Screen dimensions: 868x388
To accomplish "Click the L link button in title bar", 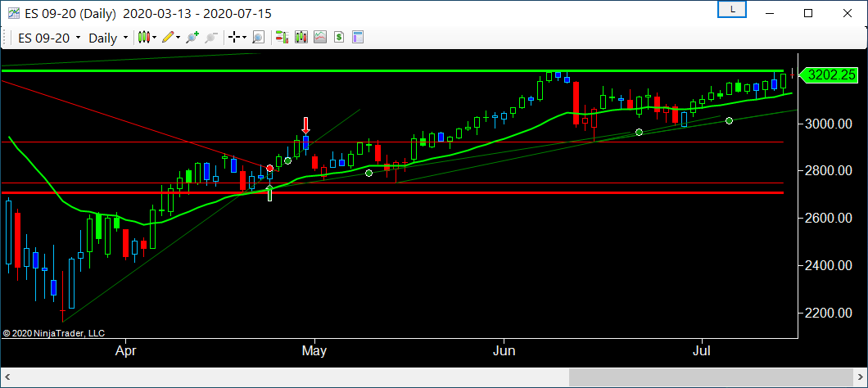I will tap(732, 9).
